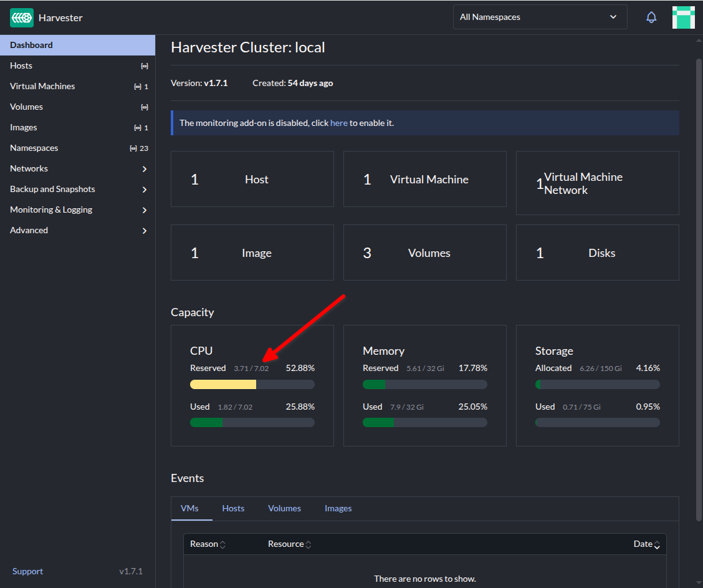Switch to the Images events tab
Screen dimensions: 703x588
(x=338, y=508)
